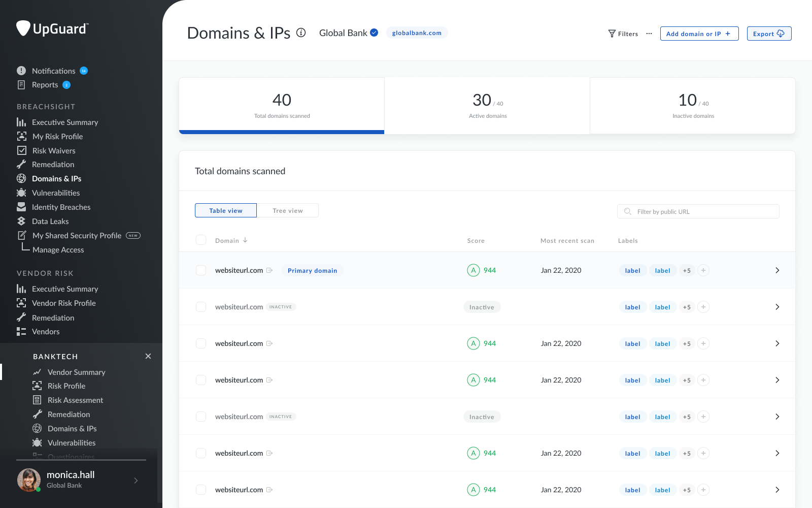Switch to Table view tab
This screenshot has height=508, width=812.
coord(226,210)
